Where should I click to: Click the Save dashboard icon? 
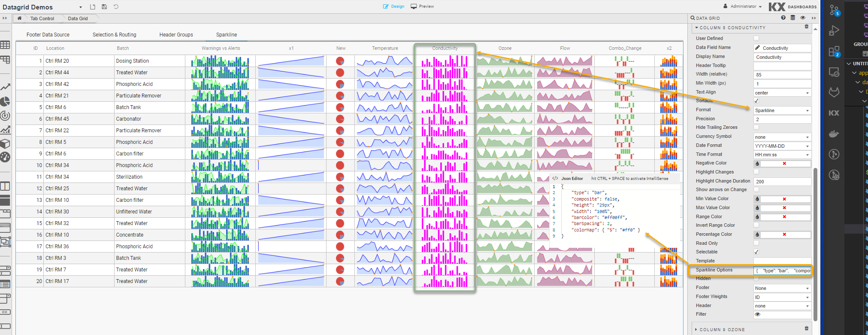104,6
